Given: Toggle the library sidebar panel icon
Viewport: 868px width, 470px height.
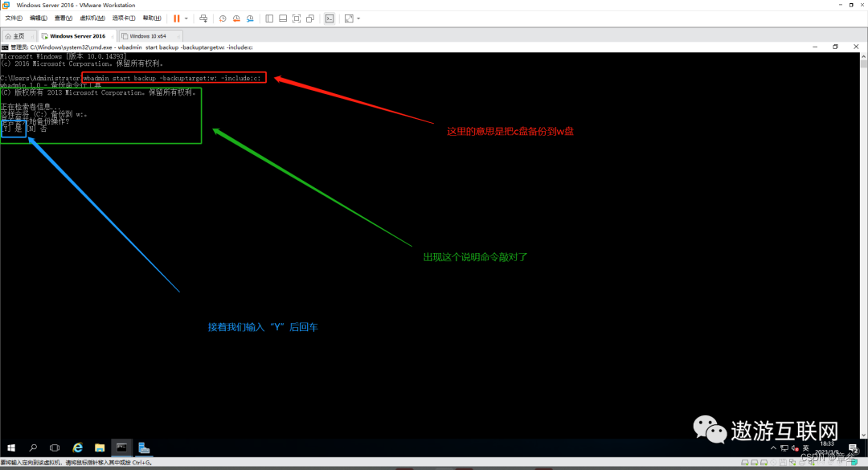Looking at the screenshot, I should (x=269, y=18).
